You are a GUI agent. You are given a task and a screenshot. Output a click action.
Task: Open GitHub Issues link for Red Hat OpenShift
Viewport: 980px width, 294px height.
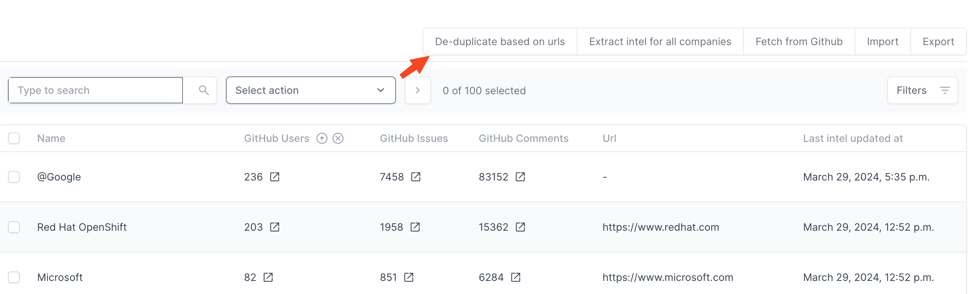tap(415, 227)
